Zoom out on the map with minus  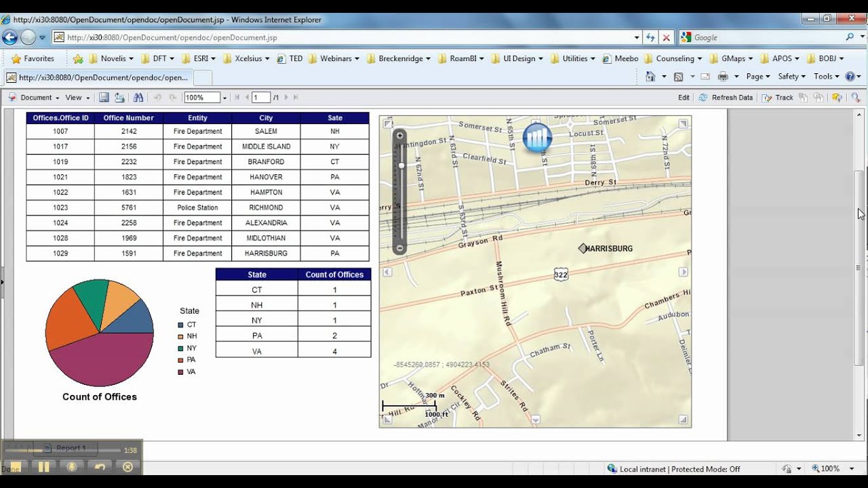[400, 249]
